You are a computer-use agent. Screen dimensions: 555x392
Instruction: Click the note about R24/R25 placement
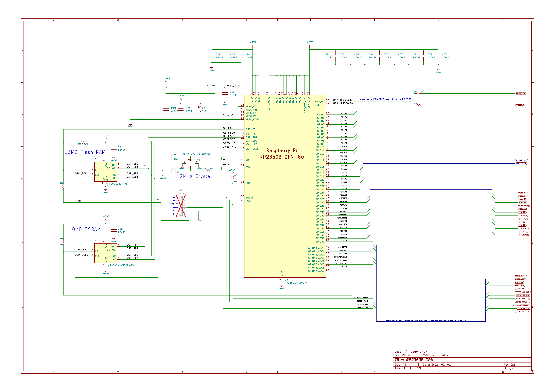pyautogui.click(x=386, y=99)
